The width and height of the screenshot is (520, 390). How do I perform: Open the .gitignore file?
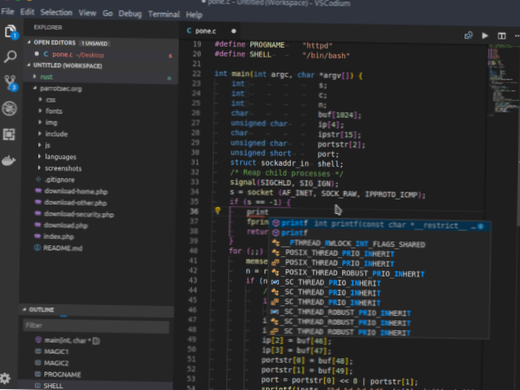[59, 179]
